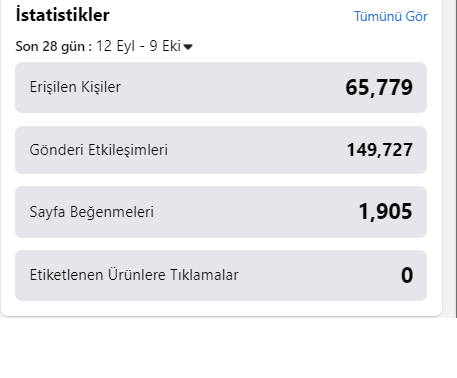Click the Etiketlenen Ürünlere Tıklamalar label text
This screenshot has height=378, width=457.
coord(134,275)
